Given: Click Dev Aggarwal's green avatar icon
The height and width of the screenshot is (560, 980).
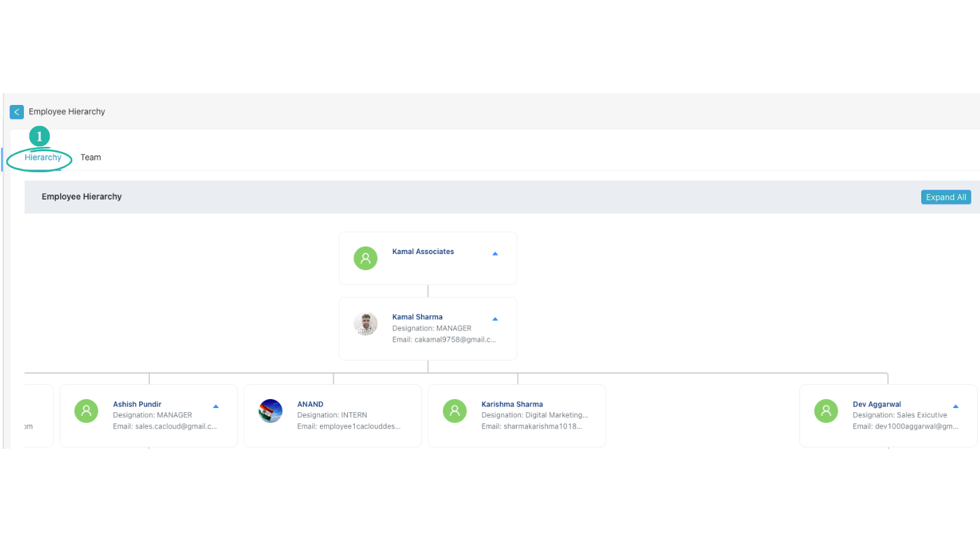Looking at the screenshot, I should coord(825,411).
